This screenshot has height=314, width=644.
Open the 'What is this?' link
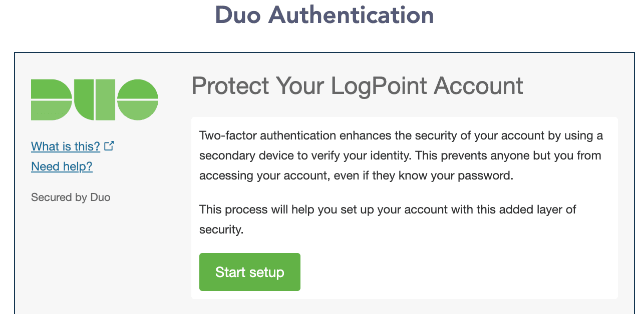pos(65,146)
